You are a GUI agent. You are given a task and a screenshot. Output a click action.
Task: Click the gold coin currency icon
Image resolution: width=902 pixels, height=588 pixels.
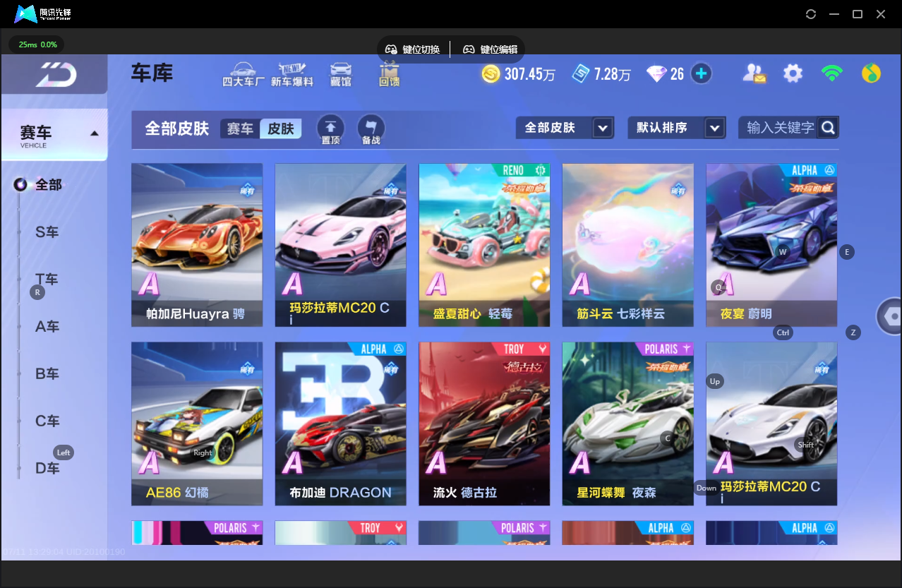click(491, 73)
